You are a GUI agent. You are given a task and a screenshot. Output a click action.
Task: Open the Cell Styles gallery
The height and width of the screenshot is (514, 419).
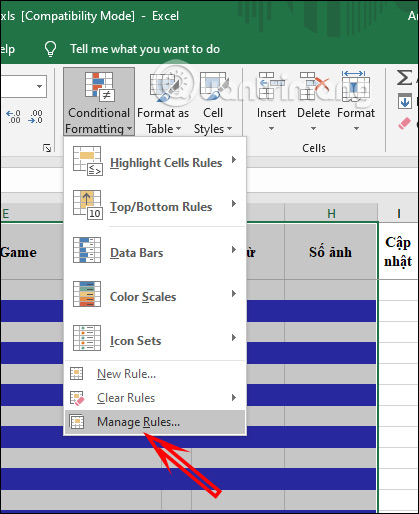[x=213, y=102]
